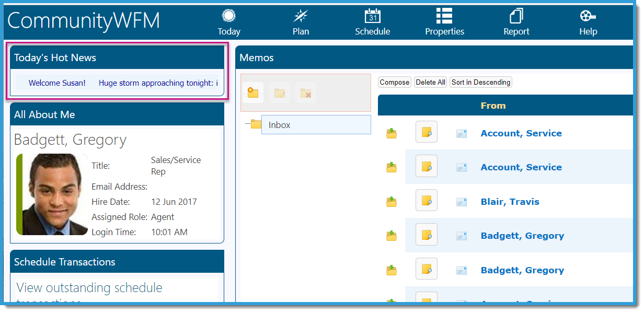
Task: Open second Badgett, Gregory sender link
Action: [x=522, y=270]
